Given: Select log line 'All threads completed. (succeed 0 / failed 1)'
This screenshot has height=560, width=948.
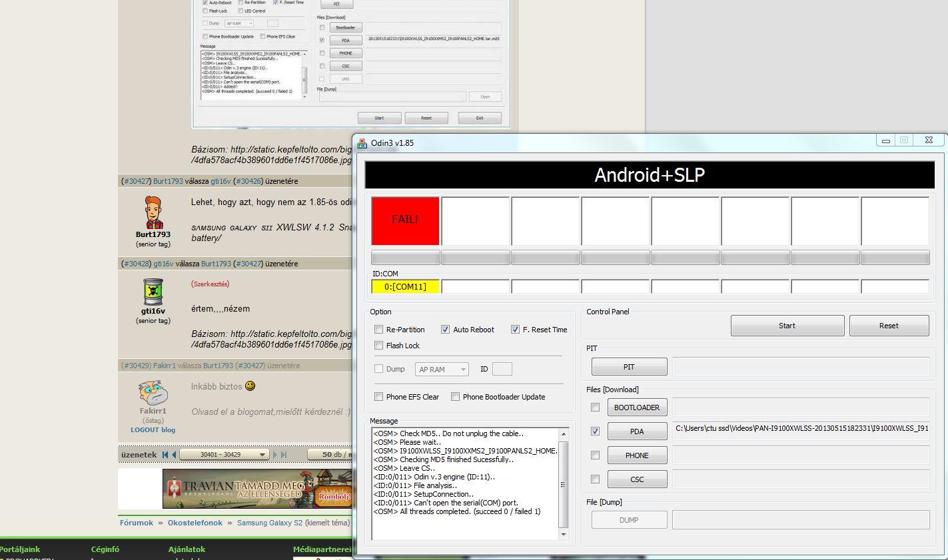Looking at the screenshot, I should (x=456, y=511).
